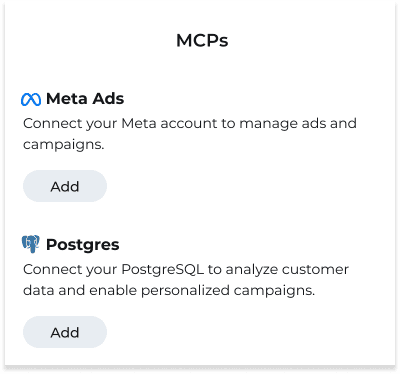Click the word "to" after Meta account
This screenshot has height=374, width=400.
229,123
